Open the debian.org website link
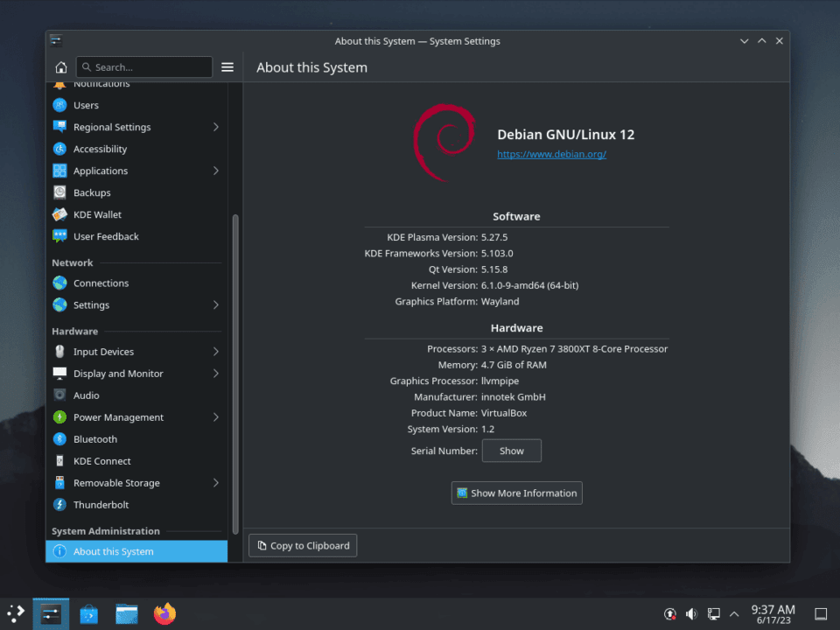The width and height of the screenshot is (840, 630). [551, 154]
